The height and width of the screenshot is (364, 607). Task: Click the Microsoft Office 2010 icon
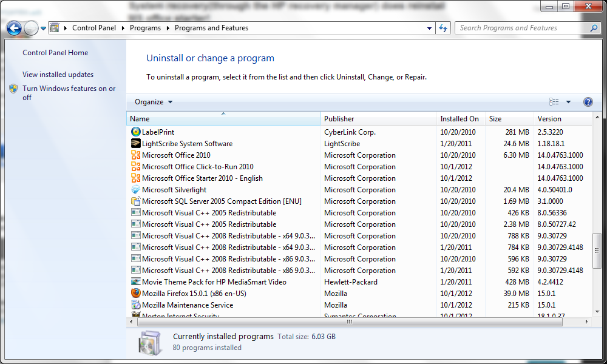tap(135, 155)
